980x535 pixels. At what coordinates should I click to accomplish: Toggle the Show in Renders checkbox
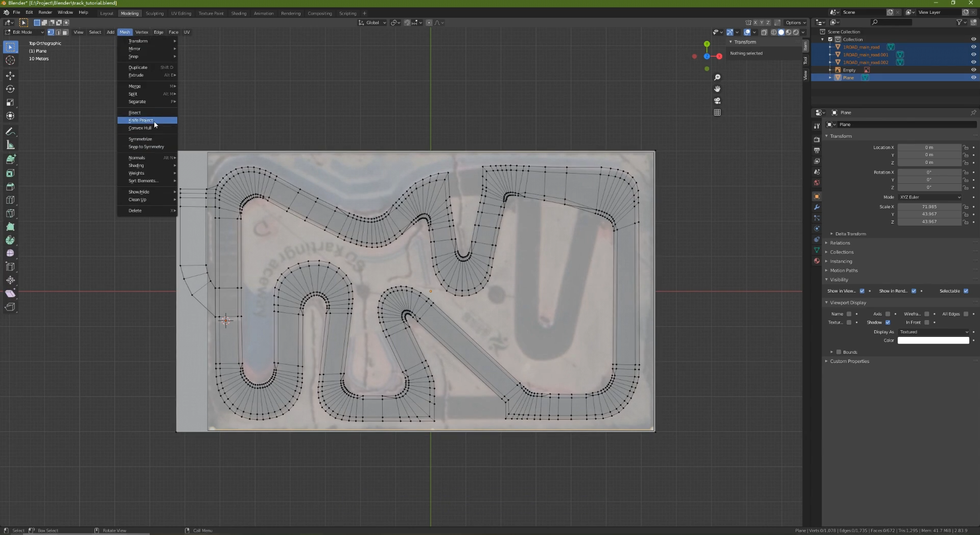914,291
